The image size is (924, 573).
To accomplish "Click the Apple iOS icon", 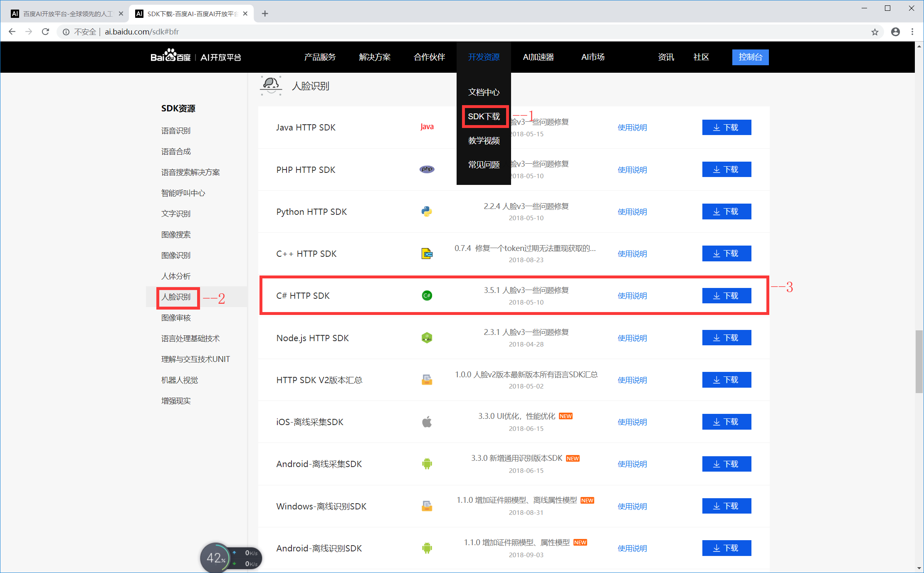I will click(x=427, y=422).
